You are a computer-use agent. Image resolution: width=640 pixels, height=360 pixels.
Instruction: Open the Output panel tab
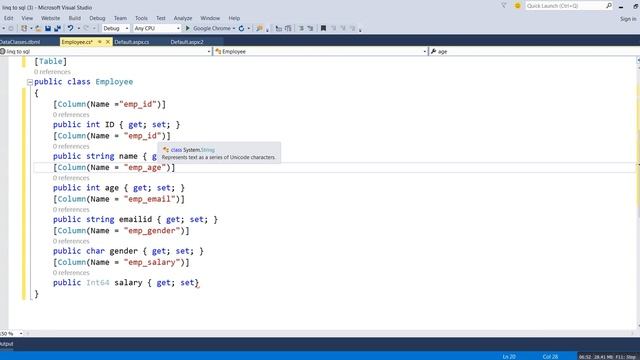6,344
